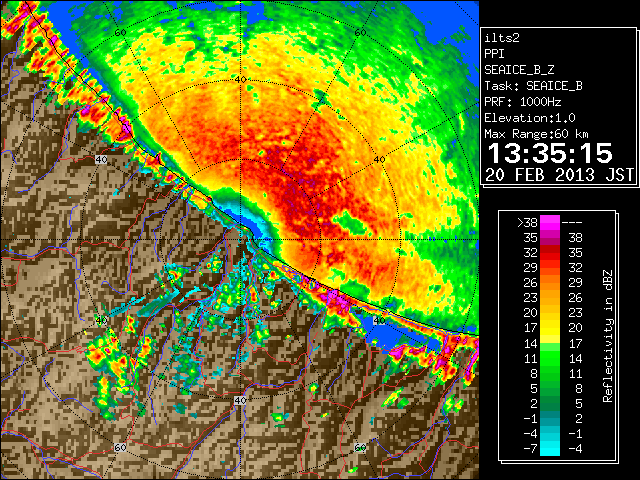The width and height of the screenshot is (640, 480).
Task: Click the 'Task: SEAICE_B' line
Action: [x=533, y=86]
